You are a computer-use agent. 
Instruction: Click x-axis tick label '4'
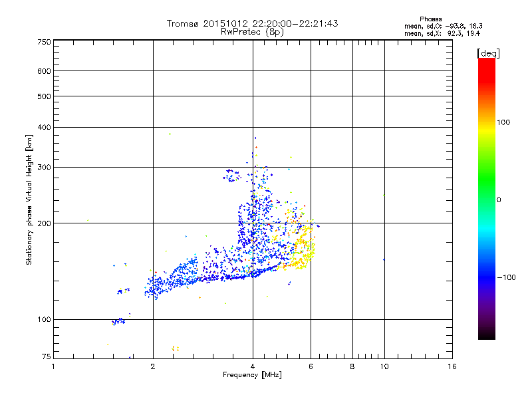point(253,366)
